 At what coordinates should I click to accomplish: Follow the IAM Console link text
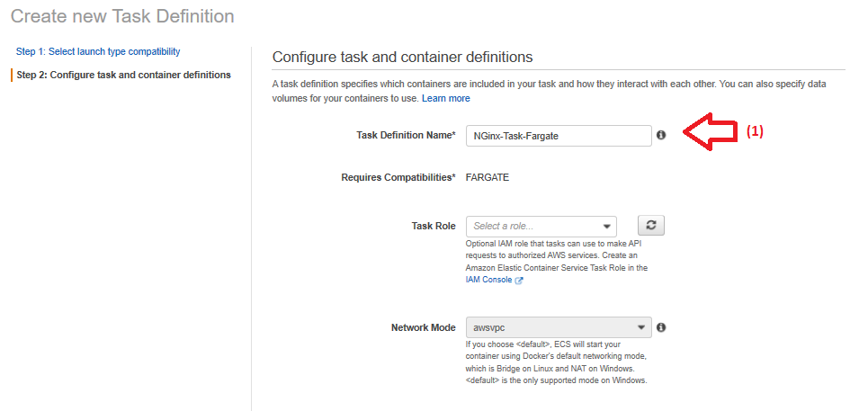[x=488, y=281]
